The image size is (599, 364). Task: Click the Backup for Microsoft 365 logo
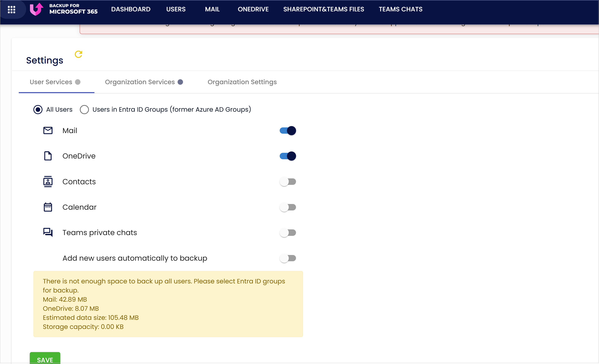click(x=64, y=9)
